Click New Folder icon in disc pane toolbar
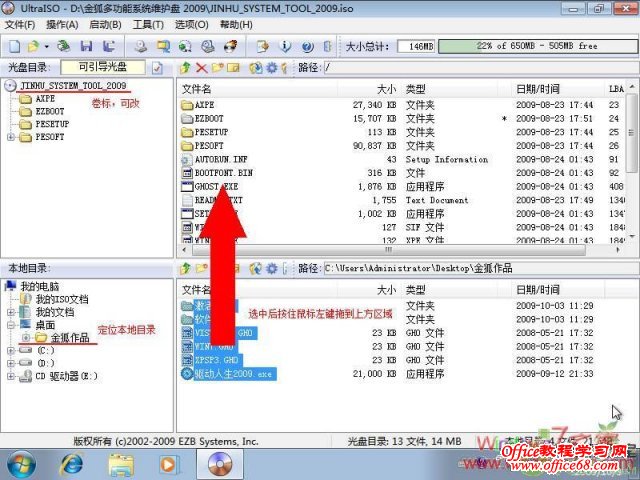Image resolution: width=640 pixels, height=480 pixels. [x=218, y=67]
